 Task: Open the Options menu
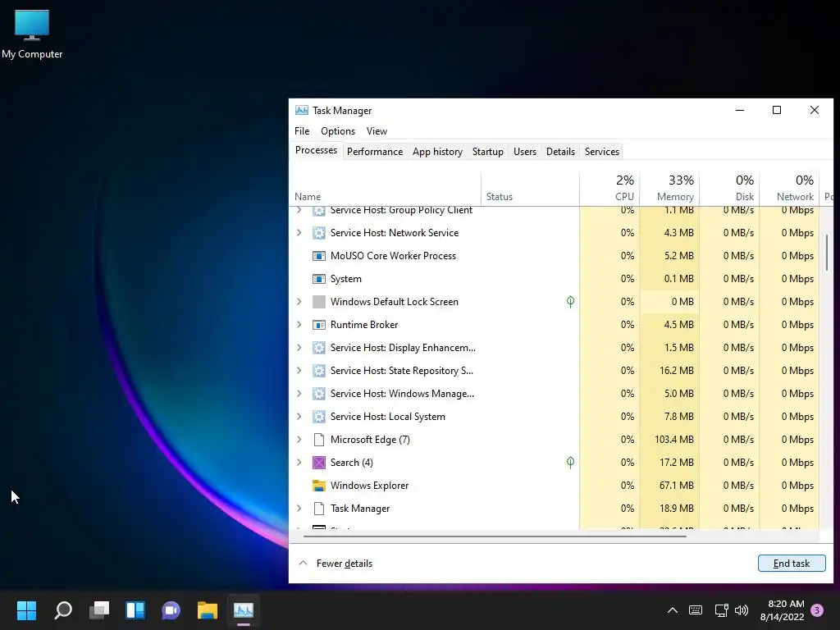point(338,131)
